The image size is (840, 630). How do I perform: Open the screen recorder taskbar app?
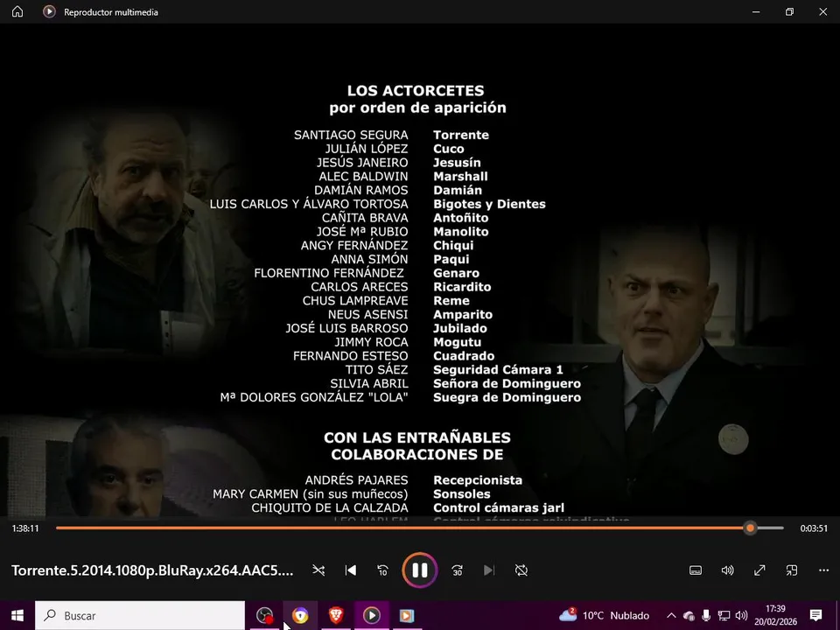pyautogui.click(x=264, y=615)
